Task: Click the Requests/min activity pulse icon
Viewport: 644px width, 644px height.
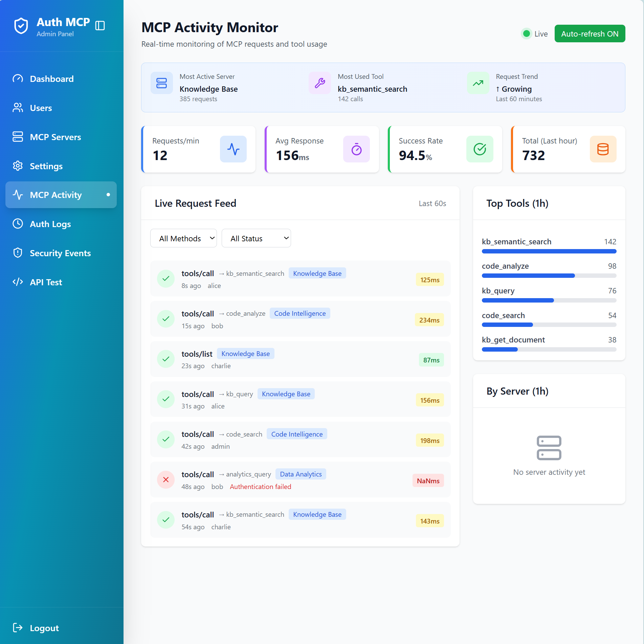Action: coord(233,149)
